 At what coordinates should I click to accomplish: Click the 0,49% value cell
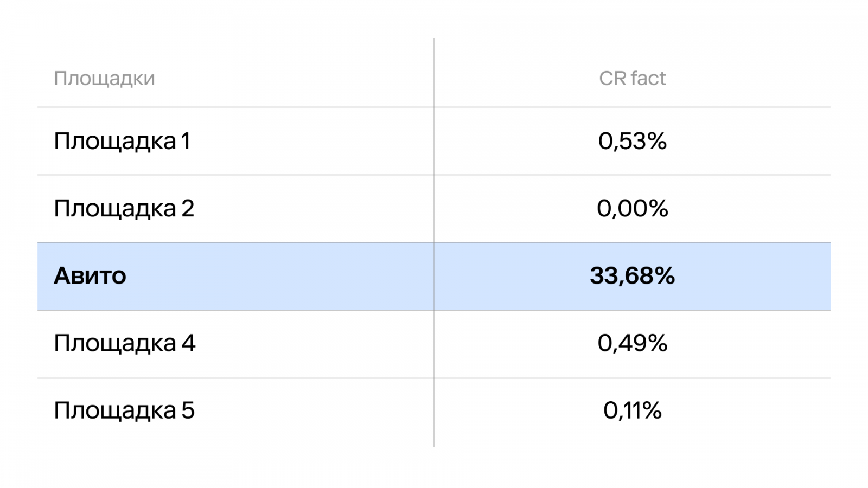click(x=633, y=343)
